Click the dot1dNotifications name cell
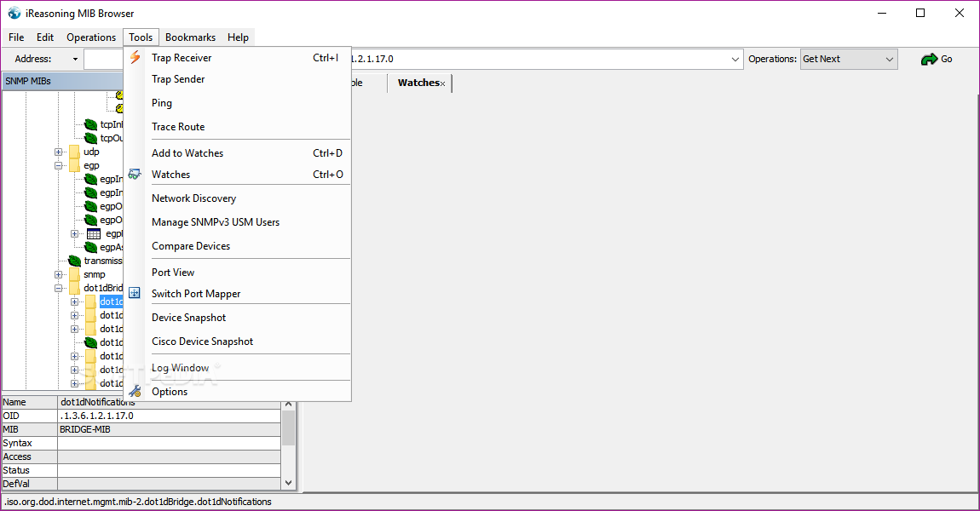 coord(169,403)
